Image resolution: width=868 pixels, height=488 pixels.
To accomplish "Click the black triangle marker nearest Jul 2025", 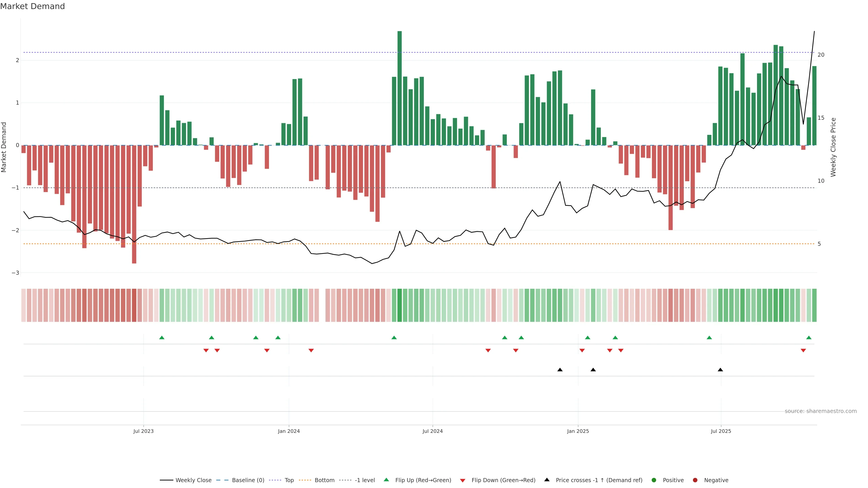I will pos(720,370).
